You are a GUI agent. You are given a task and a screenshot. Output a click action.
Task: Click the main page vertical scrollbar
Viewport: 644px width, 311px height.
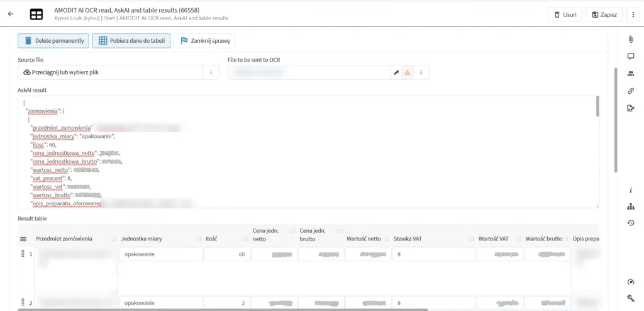click(x=615, y=120)
